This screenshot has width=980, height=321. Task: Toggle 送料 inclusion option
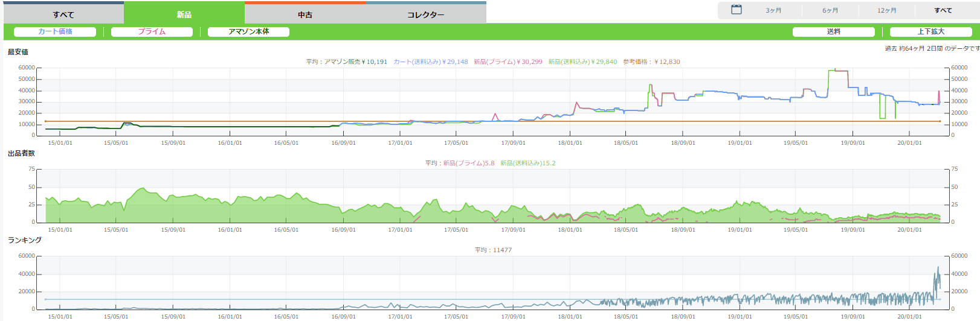tap(833, 32)
